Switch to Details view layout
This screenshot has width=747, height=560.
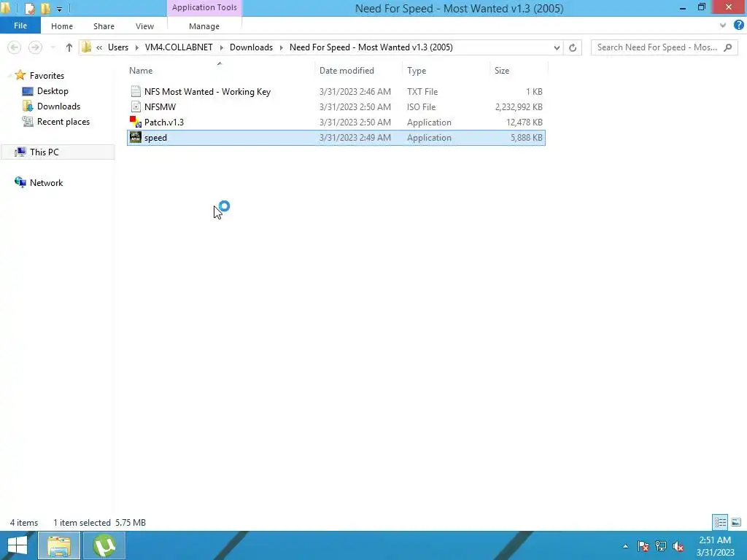[720, 522]
